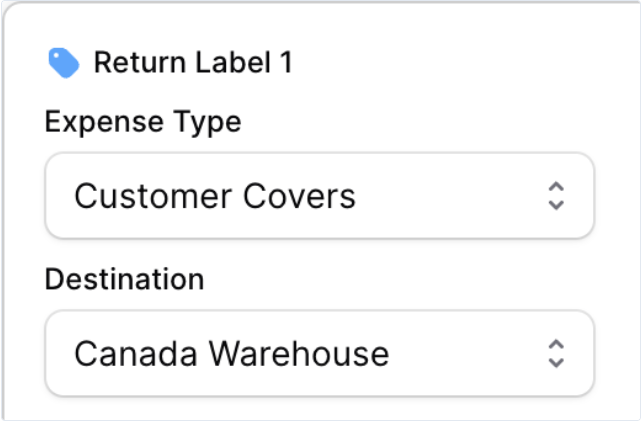Click the Canada Warehouse text value
Screen dimensions: 641x422
tap(231, 353)
